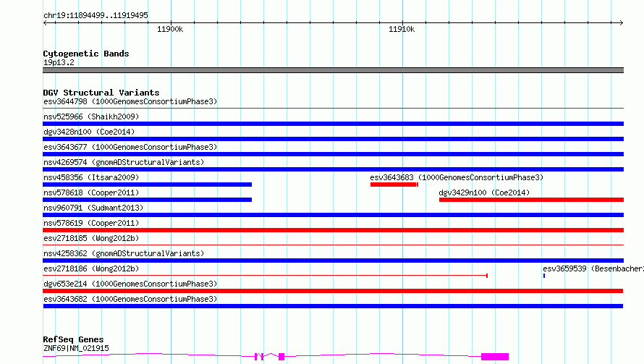Click the 11910k ruler label

pos(402,29)
